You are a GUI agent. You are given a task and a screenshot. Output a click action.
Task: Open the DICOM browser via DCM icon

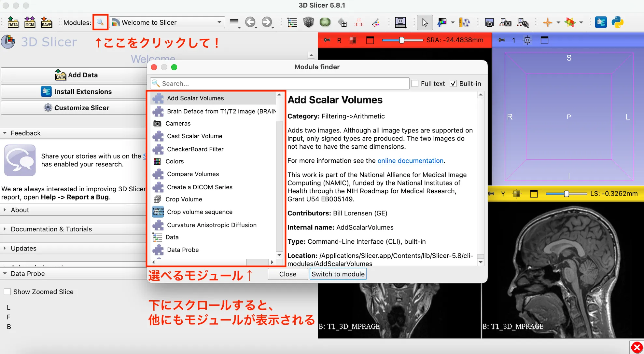pos(30,22)
